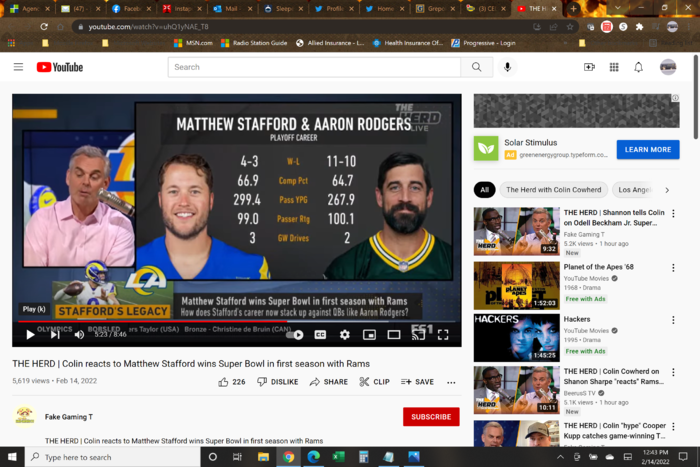Open Hackers movie thumbnail
Screen dimensions: 700x467
517,338
